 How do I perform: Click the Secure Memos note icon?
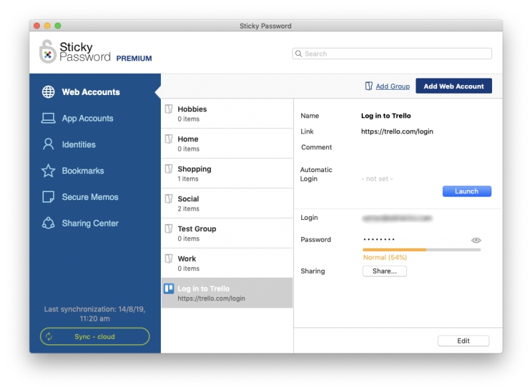48,197
